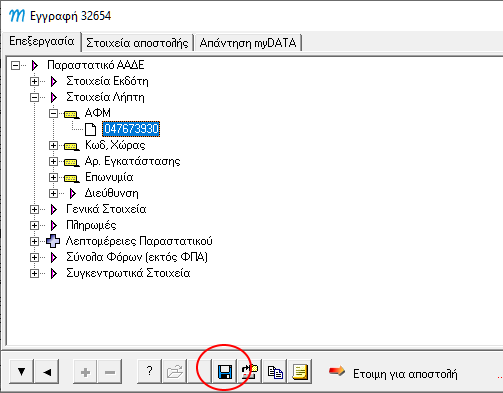Select the Συγκεντρωτικά Στοιχεία tree label
The image size is (503, 393).
point(128,273)
